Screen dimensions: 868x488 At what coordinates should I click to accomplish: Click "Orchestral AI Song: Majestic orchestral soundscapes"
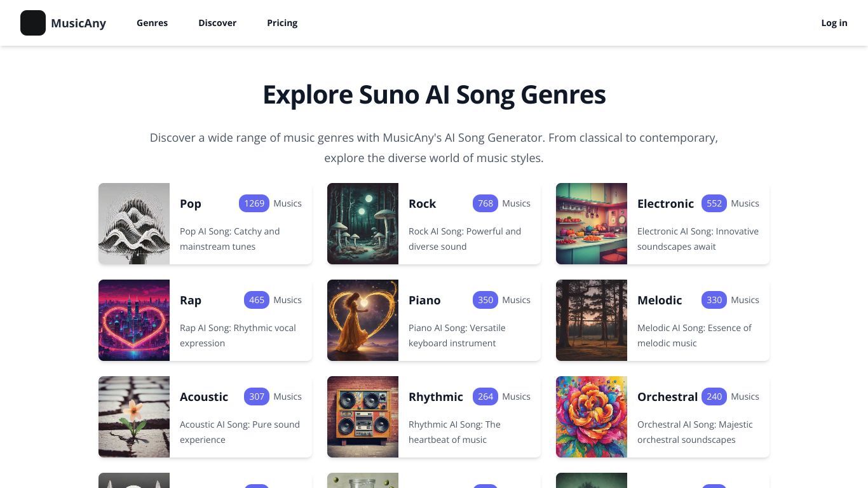pos(695,432)
